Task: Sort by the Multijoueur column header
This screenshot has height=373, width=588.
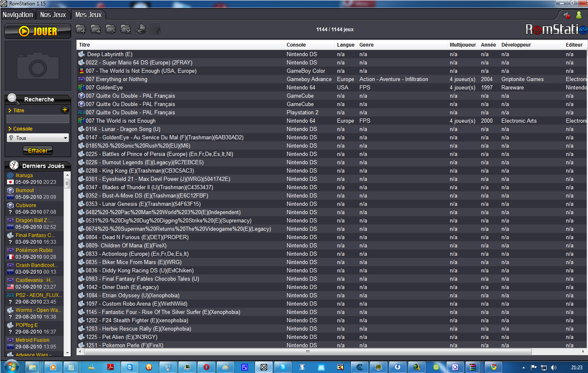Action: click(463, 45)
